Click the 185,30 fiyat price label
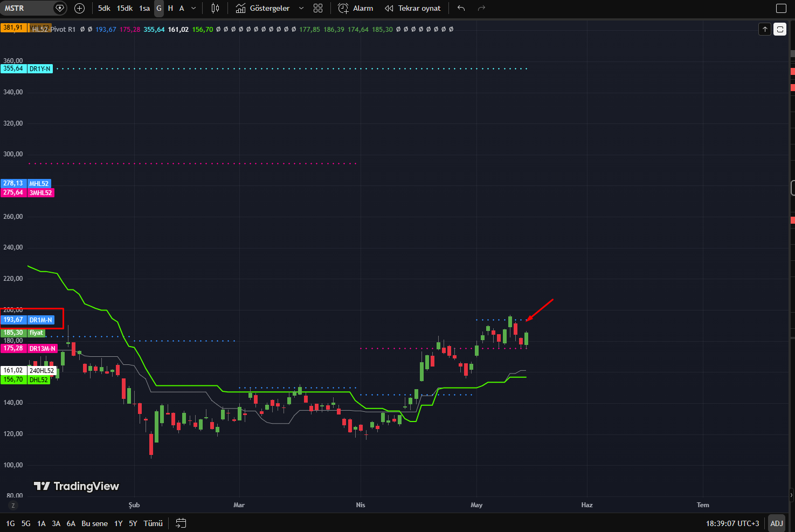 pos(23,333)
